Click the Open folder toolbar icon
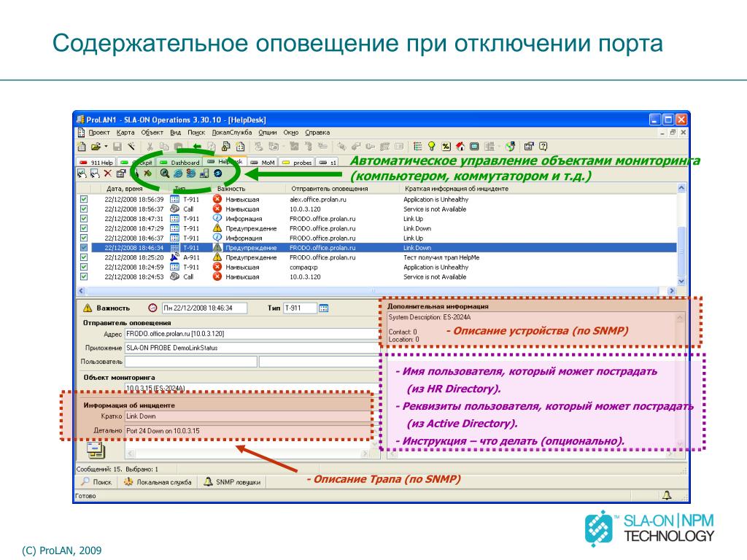 [x=96, y=146]
